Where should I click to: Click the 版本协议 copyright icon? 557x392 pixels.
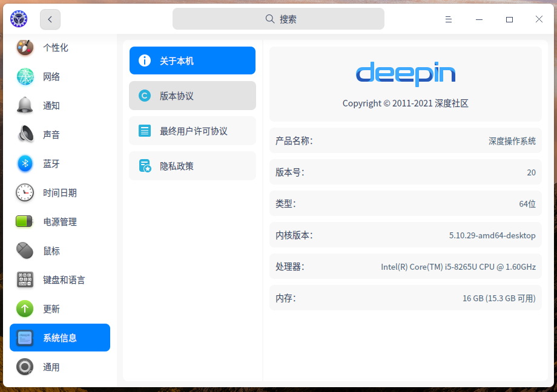coord(145,96)
